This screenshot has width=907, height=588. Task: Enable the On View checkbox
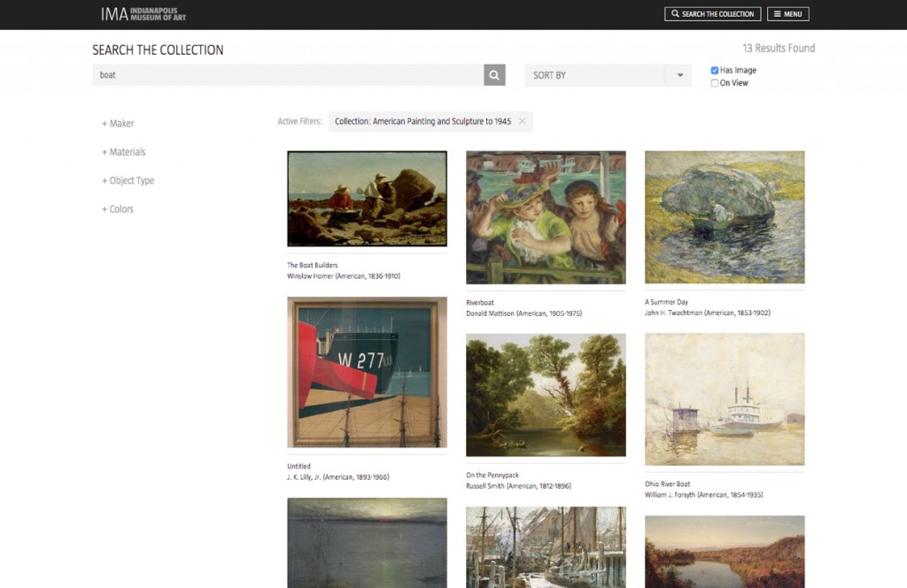pos(715,83)
